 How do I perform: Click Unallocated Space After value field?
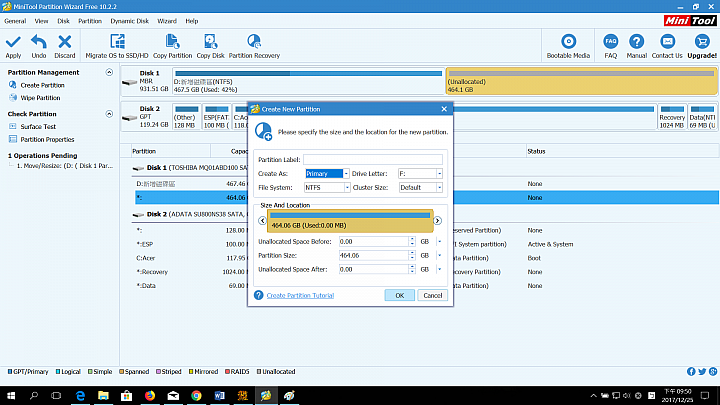(373, 269)
